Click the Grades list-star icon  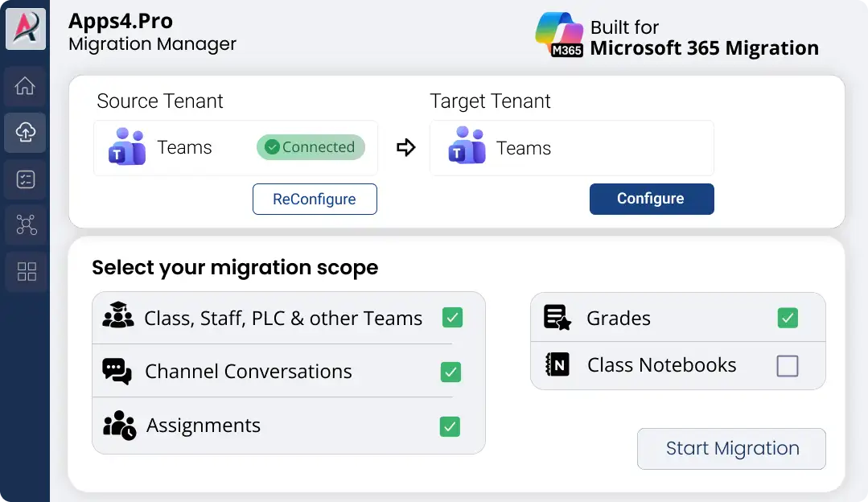(x=557, y=317)
